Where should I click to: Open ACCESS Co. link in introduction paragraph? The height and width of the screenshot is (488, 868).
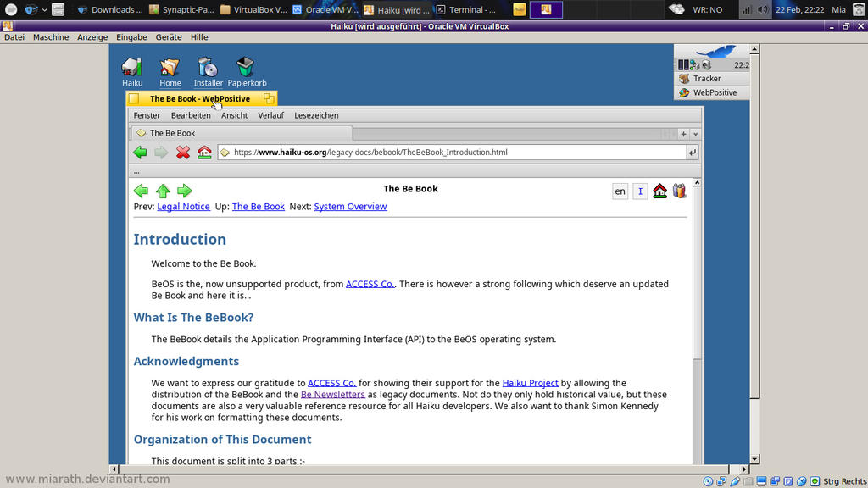(x=370, y=284)
